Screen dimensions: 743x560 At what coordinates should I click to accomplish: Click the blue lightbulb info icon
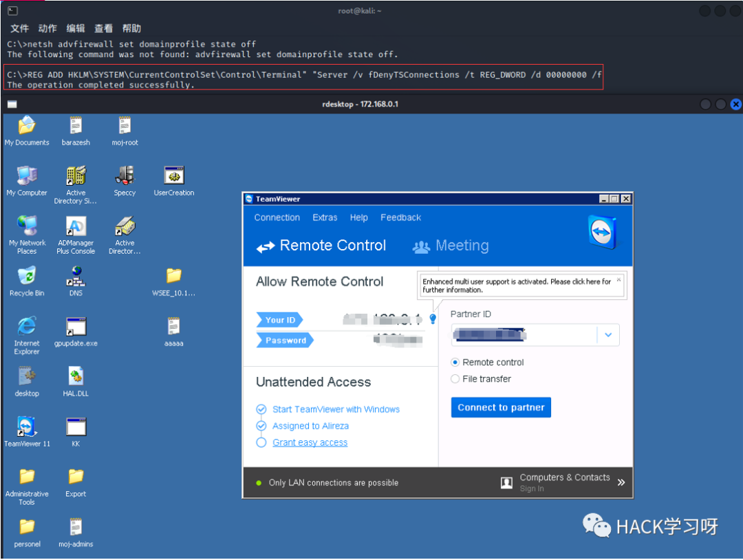coord(433,319)
